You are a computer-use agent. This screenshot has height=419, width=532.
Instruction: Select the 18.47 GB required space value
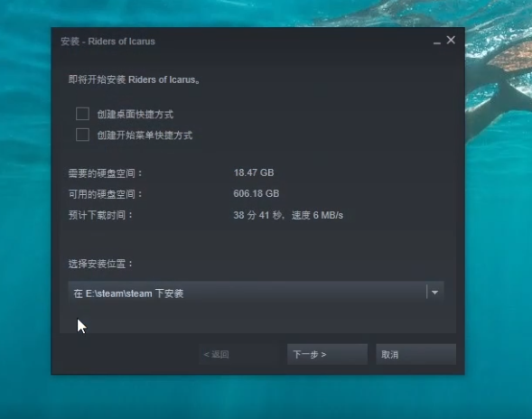(254, 172)
